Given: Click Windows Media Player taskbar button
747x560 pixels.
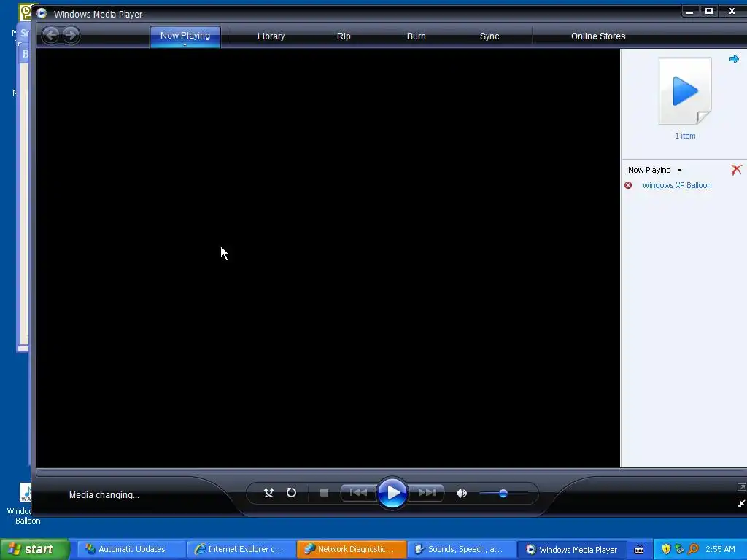Looking at the screenshot, I should 572,549.
